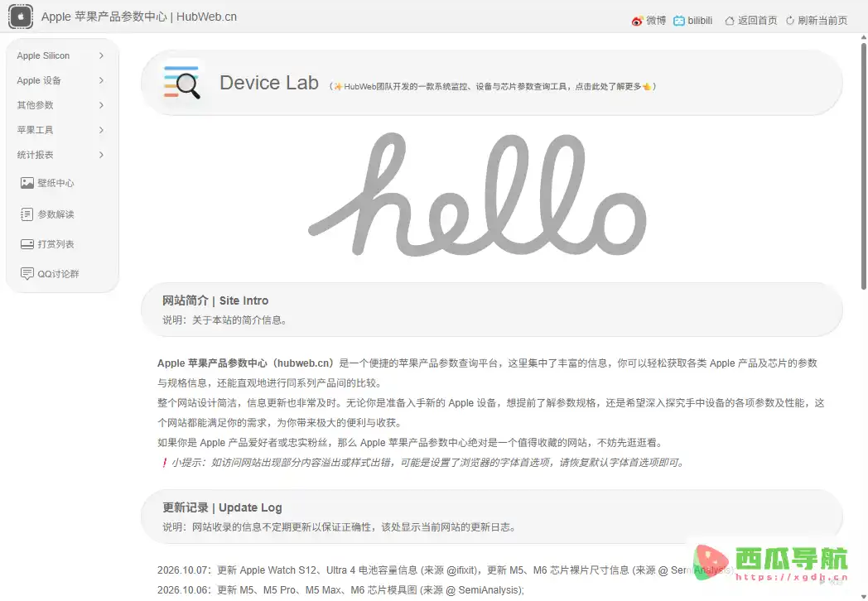Expand the 苹果工具 chevron
Image resolution: width=868 pixels, height=601 pixels.
101,130
